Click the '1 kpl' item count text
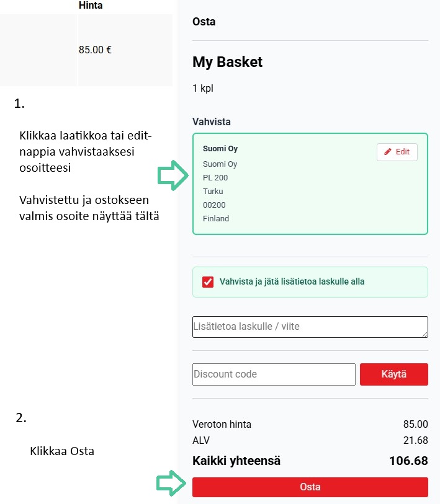The height and width of the screenshot is (504, 440). pyautogui.click(x=203, y=89)
